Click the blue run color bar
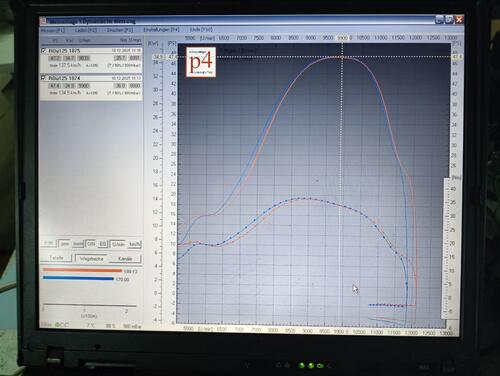This screenshot has width=500, height=376. pyautogui.click(x=78, y=278)
